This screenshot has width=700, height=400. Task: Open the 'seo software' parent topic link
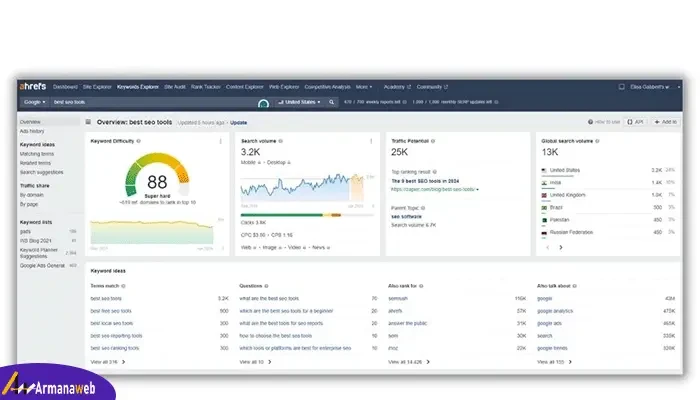click(x=406, y=217)
